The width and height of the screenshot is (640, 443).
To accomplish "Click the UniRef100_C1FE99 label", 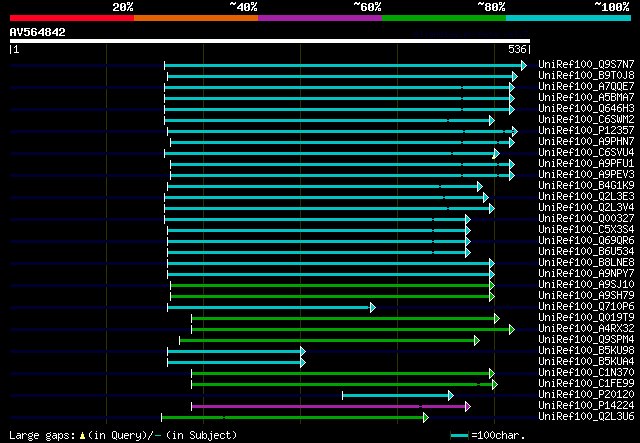I will [x=586, y=384].
